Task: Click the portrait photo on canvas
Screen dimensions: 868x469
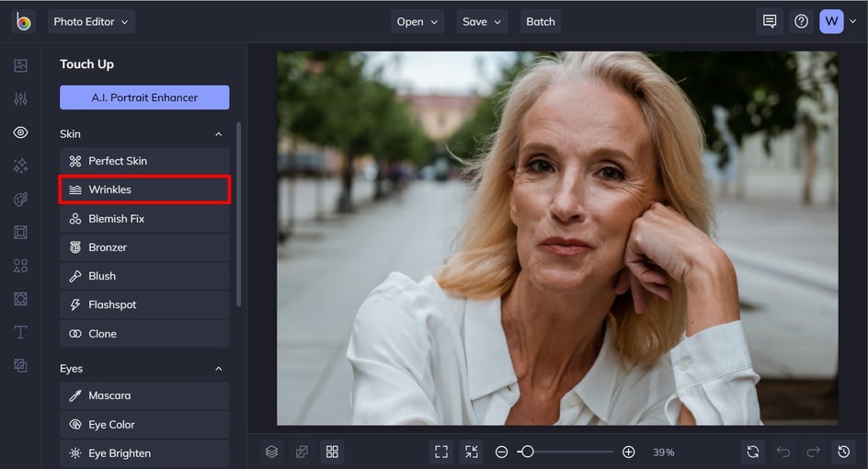Action: (x=557, y=238)
